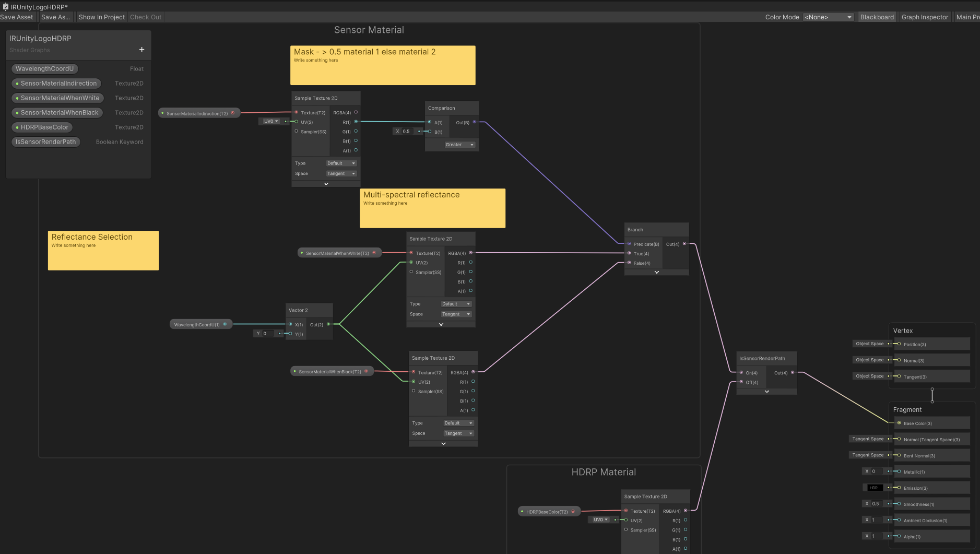Collapse the Branch node using its chevron

tap(656, 272)
